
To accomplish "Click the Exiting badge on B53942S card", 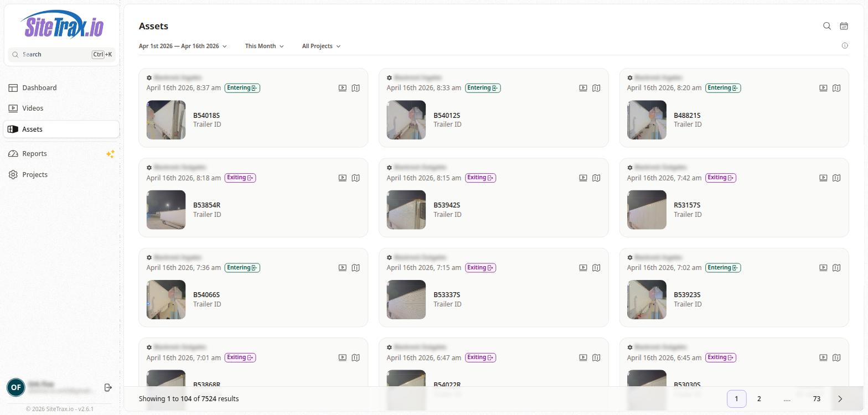I will click(x=480, y=178).
